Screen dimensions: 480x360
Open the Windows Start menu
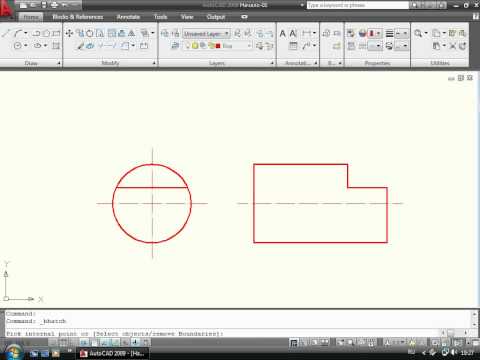point(14,353)
